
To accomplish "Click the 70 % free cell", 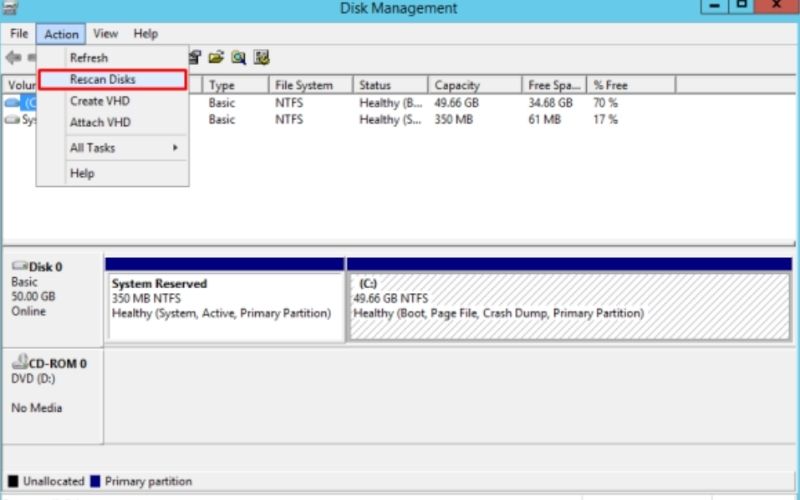I will [606, 103].
